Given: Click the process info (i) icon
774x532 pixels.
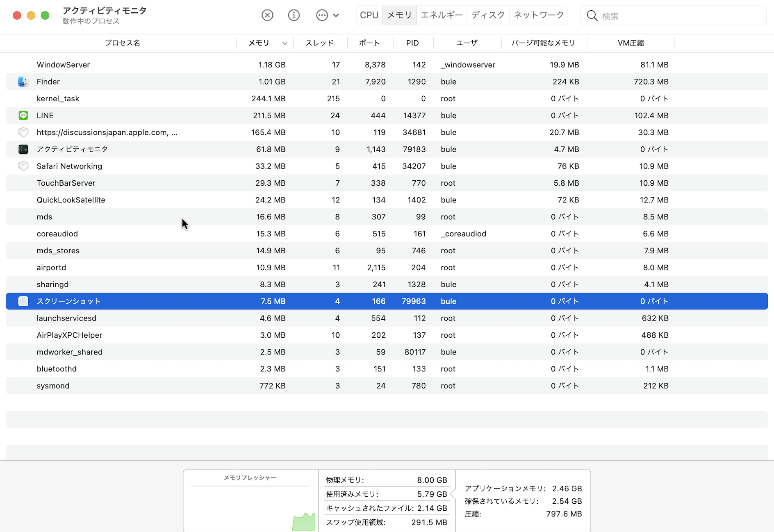Looking at the screenshot, I should 294,16.
